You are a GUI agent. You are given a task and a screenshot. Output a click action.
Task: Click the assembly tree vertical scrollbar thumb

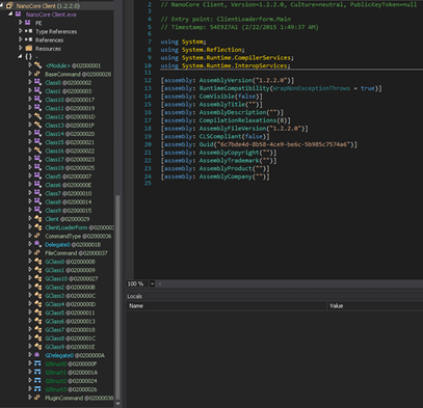point(117,297)
